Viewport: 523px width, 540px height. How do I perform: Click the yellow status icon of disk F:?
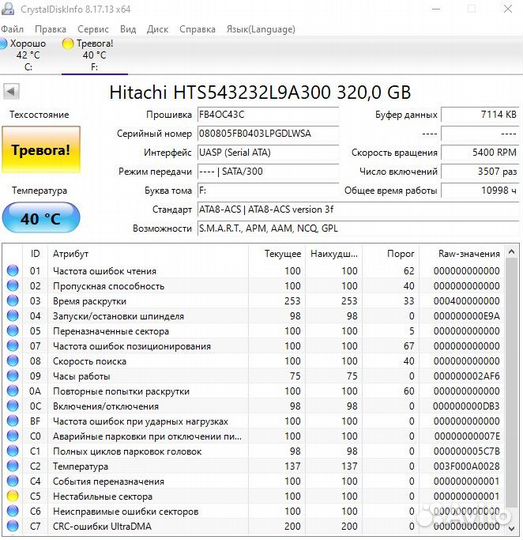point(68,44)
